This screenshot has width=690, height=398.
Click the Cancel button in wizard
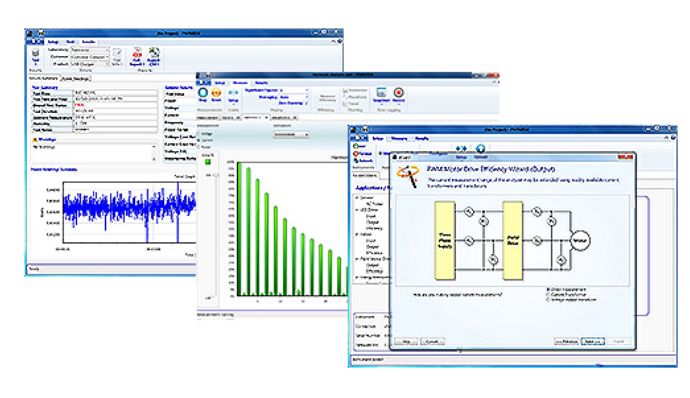click(433, 341)
